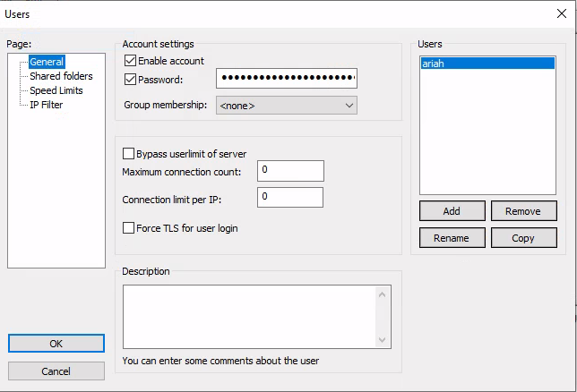577x392 pixels.
Task: Click the Copy user button
Action: point(524,237)
